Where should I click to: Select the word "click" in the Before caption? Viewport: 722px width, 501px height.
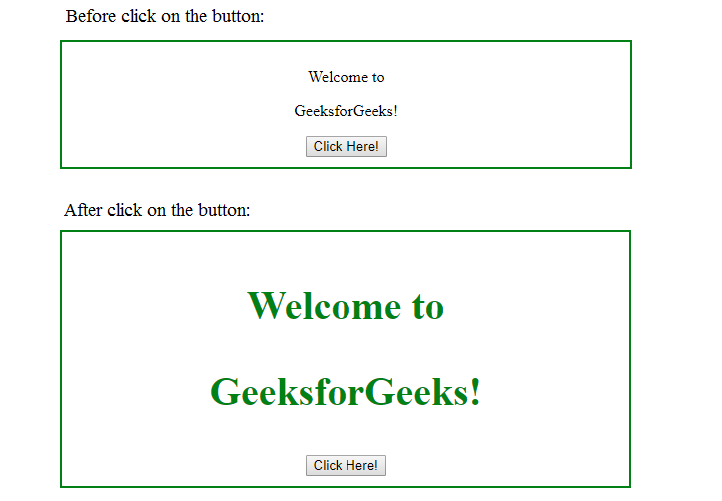pos(139,16)
